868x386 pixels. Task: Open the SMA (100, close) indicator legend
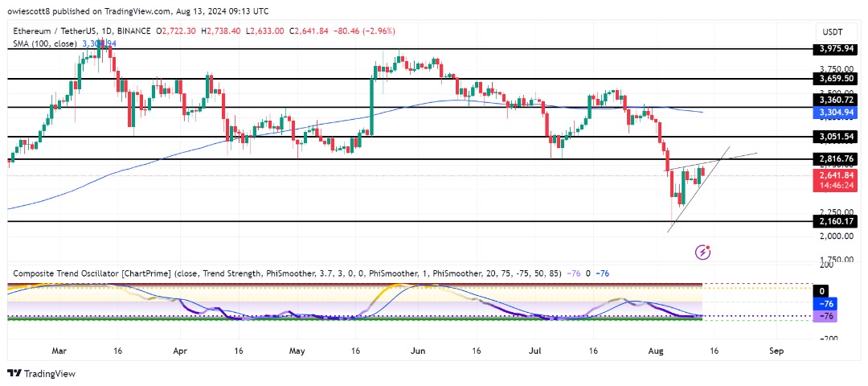[x=43, y=43]
